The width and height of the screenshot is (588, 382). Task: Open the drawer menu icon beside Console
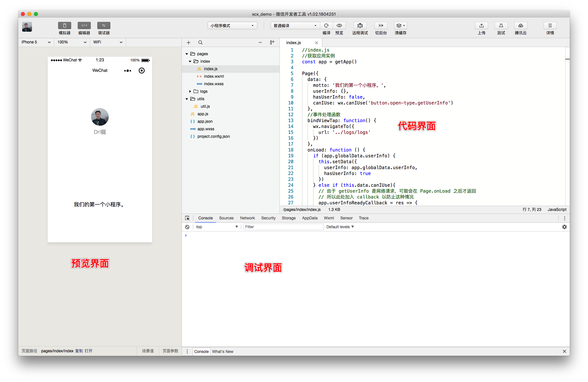click(187, 352)
